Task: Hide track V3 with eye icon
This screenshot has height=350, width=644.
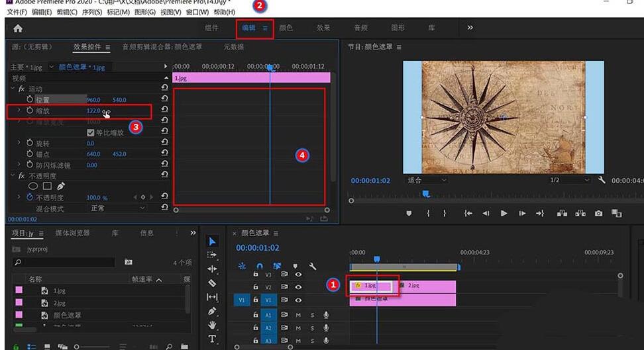Action: pyautogui.click(x=298, y=274)
